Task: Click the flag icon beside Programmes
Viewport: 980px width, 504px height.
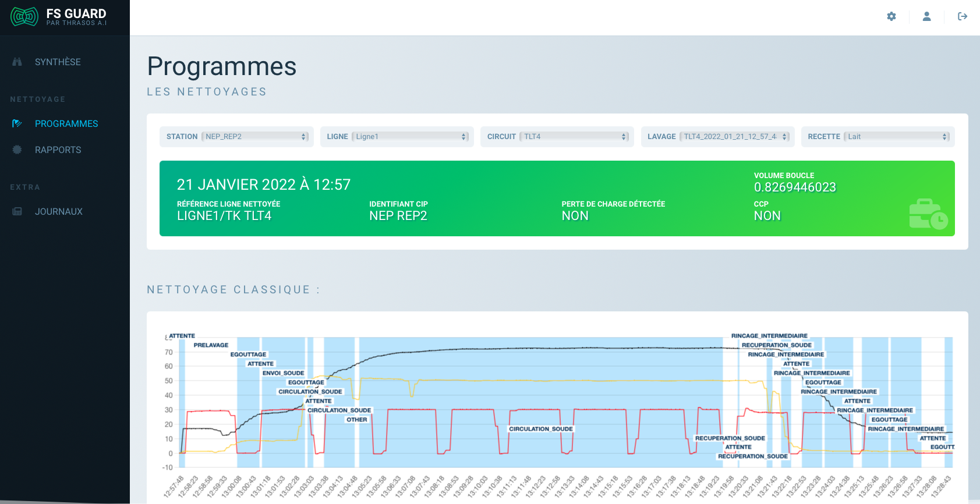Action: coord(17,123)
